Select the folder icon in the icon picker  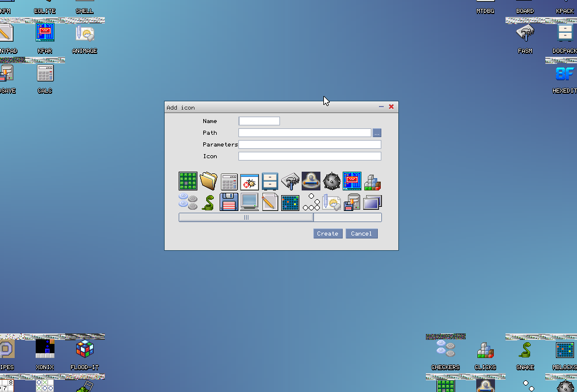pos(209,181)
